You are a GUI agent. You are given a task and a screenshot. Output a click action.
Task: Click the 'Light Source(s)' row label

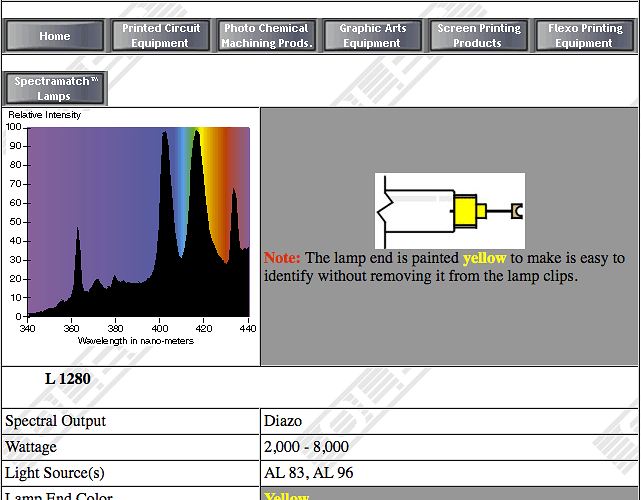(55, 473)
